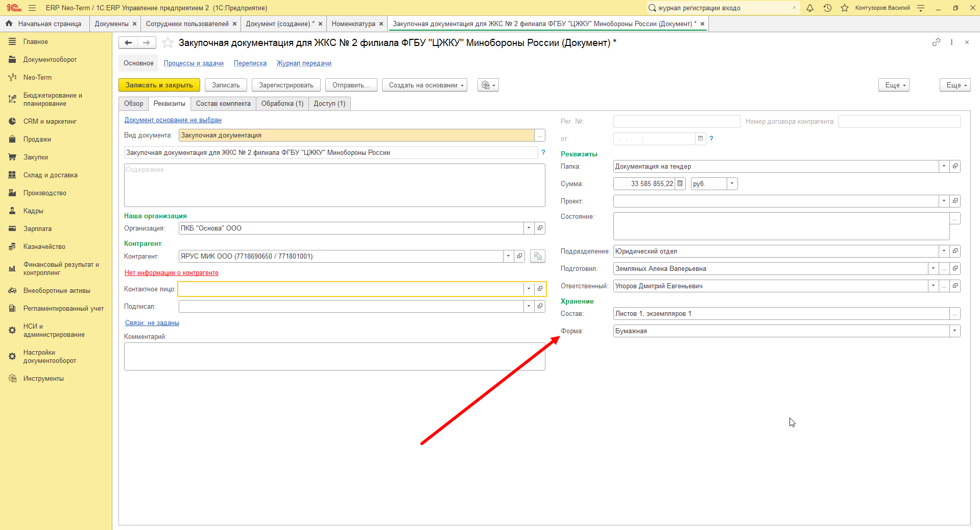This screenshot has width=980, height=530.
Task: Click the back navigation arrow
Action: pos(128,43)
